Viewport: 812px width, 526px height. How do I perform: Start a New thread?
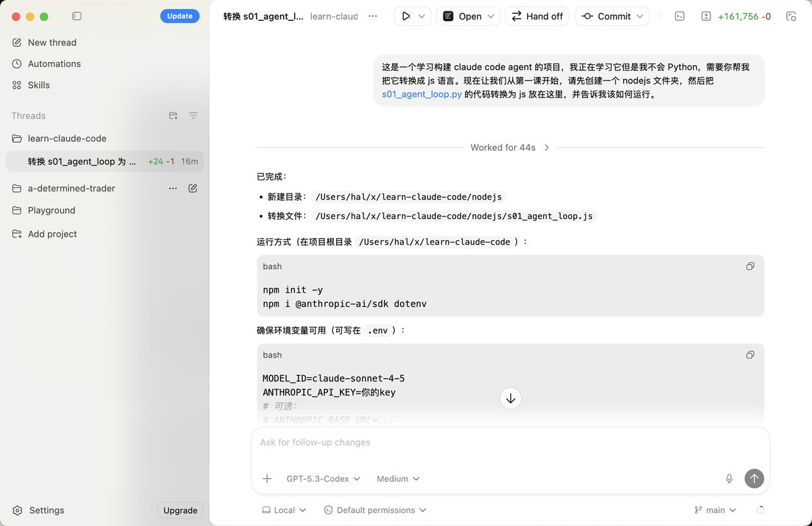click(52, 43)
